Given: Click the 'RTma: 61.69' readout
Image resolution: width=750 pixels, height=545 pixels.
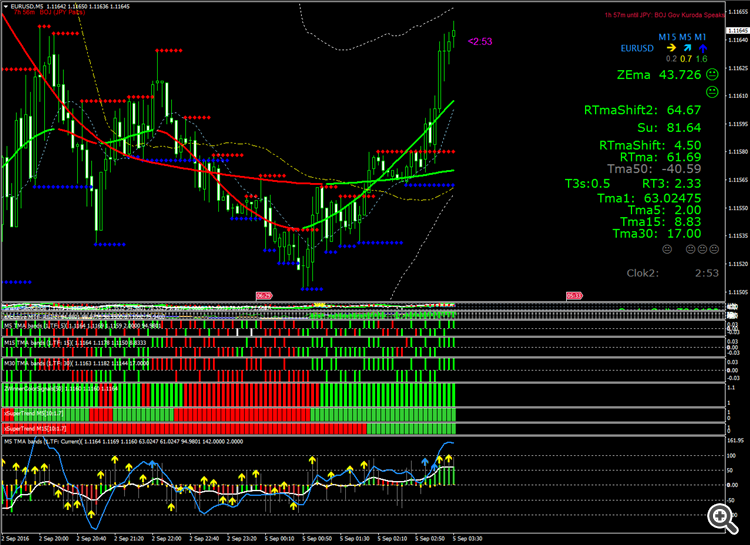Looking at the screenshot, I should tap(661, 157).
